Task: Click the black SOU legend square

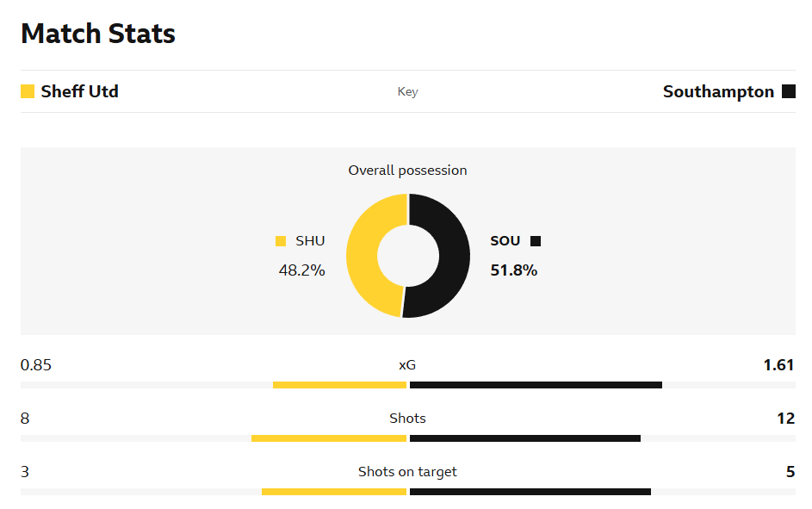Action: pos(536,241)
